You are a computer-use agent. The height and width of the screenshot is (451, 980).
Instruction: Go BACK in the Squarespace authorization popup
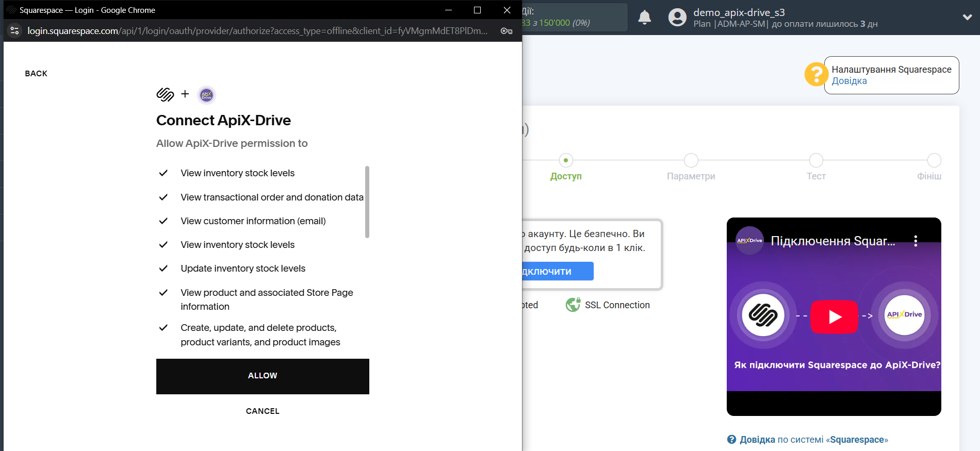point(36,74)
